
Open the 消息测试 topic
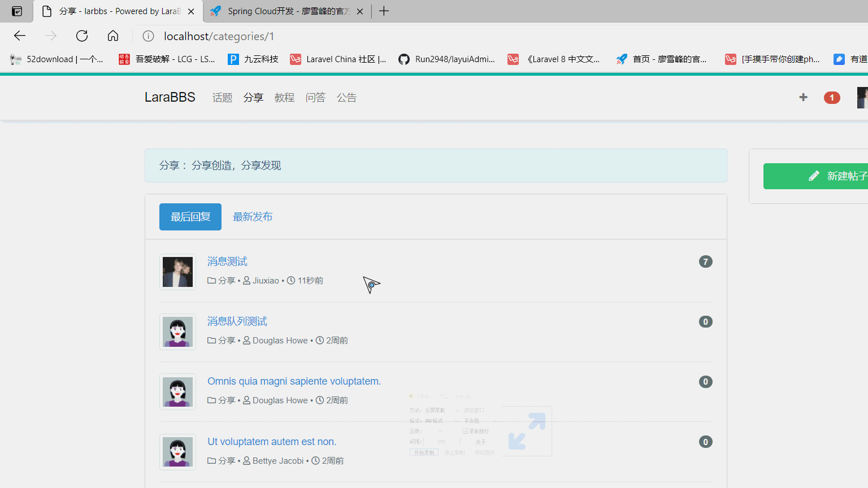(x=227, y=262)
